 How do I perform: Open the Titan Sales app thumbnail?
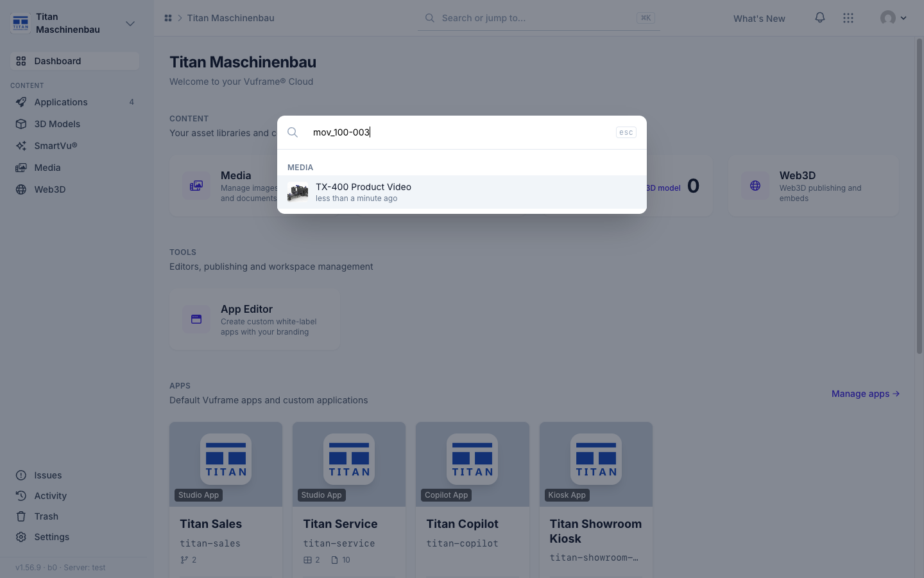[226, 464]
